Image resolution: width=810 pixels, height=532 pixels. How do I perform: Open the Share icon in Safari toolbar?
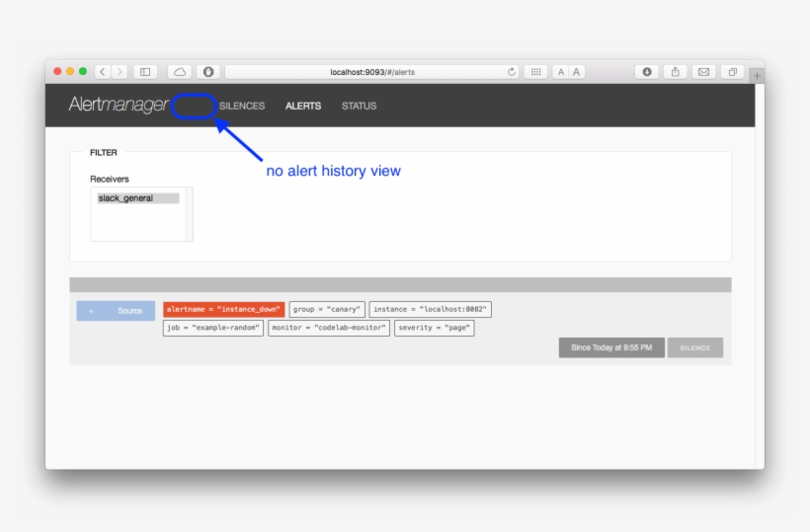[676, 72]
